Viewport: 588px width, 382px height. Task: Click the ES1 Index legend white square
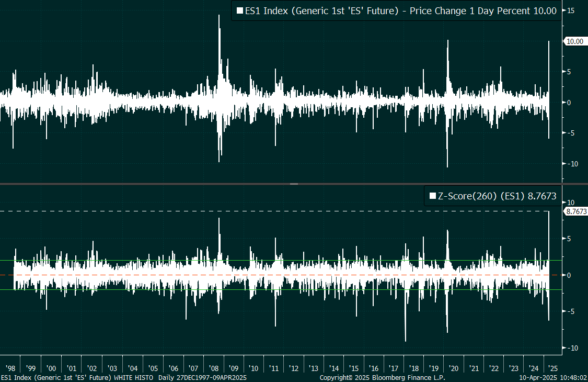pos(240,11)
